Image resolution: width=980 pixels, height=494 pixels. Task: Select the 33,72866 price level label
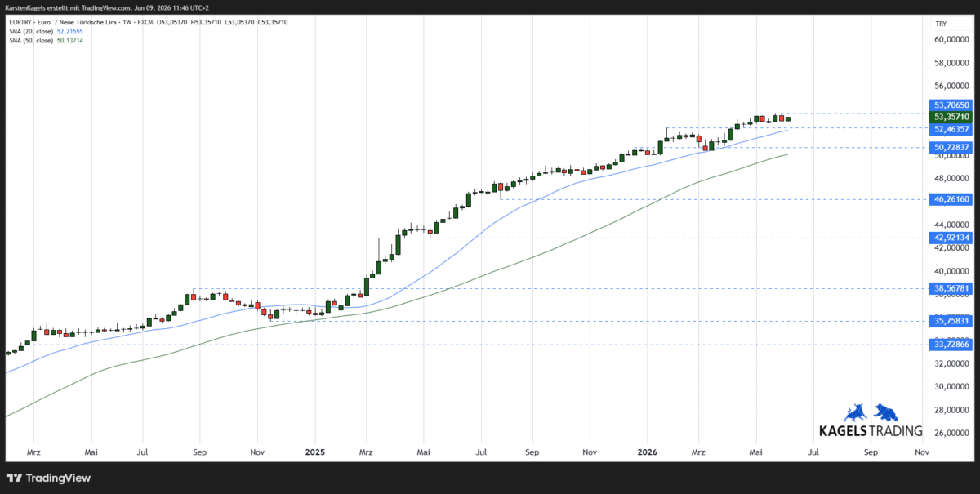point(951,345)
